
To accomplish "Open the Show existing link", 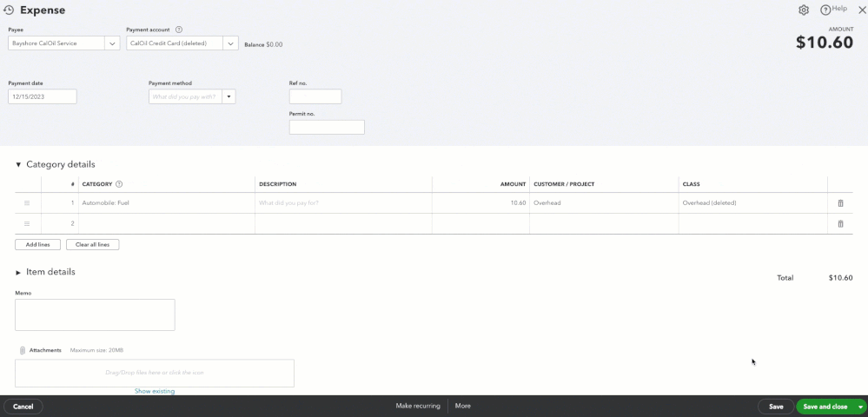I will 155,391.
